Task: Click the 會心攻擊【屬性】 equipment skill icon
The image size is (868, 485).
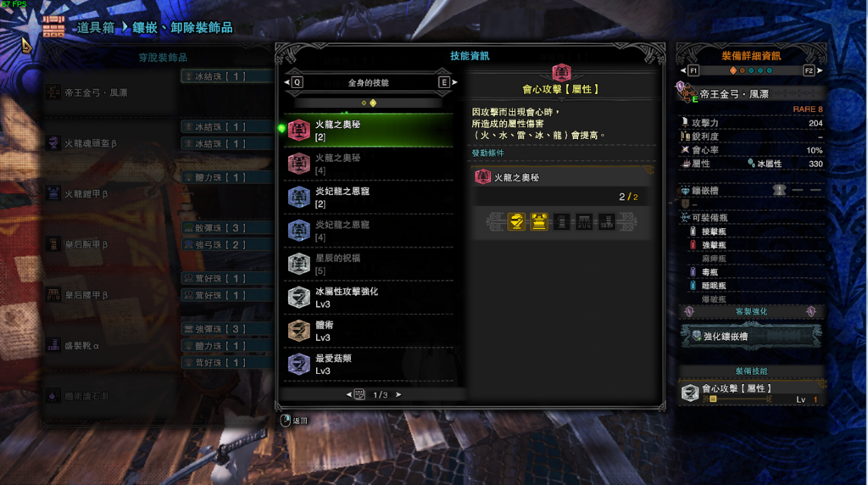Action: coord(690,393)
